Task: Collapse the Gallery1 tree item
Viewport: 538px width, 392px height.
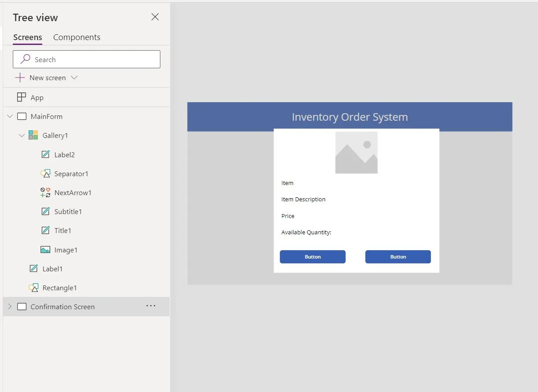Action: click(22, 135)
